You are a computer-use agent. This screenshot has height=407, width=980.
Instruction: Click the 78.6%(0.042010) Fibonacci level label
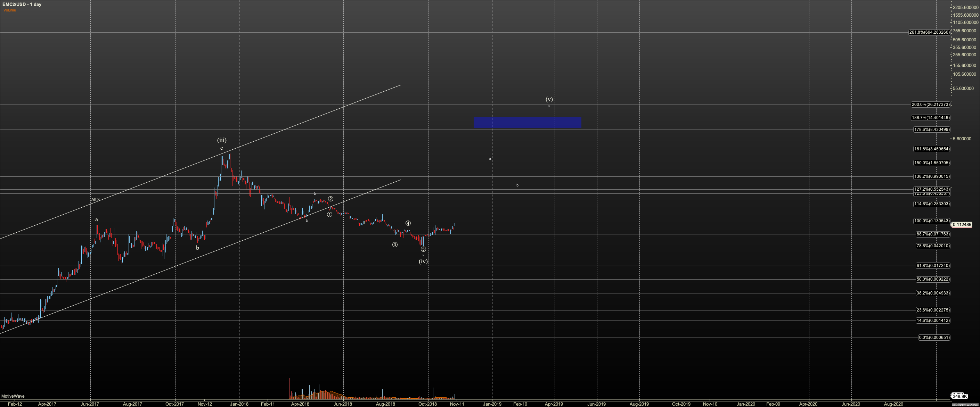(x=932, y=246)
